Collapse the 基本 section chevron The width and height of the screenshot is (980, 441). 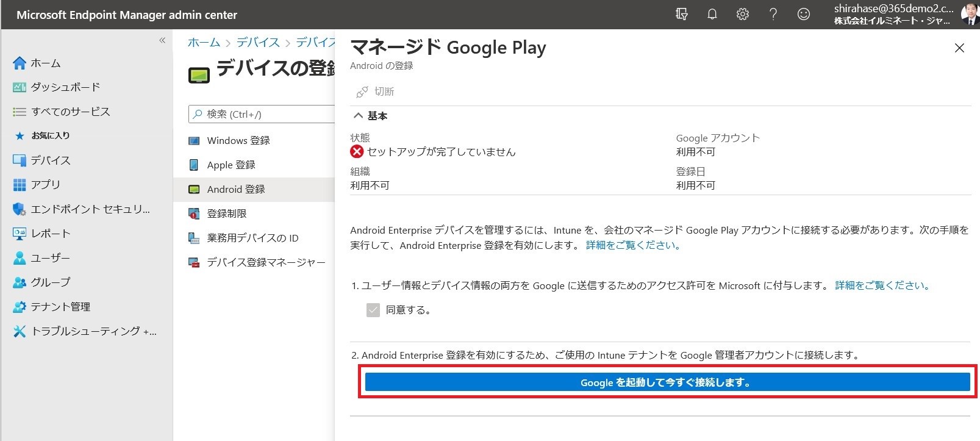358,116
